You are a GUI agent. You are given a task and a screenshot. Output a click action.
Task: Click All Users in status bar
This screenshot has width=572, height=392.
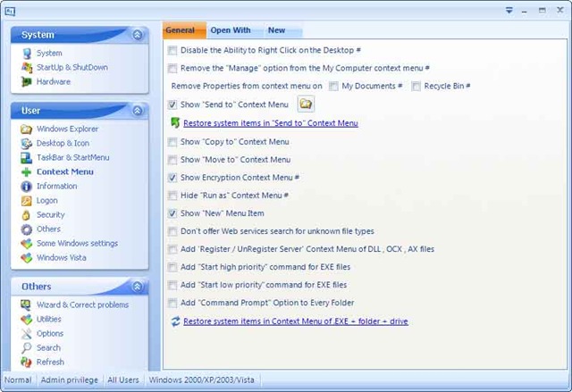tap(123, 380)
